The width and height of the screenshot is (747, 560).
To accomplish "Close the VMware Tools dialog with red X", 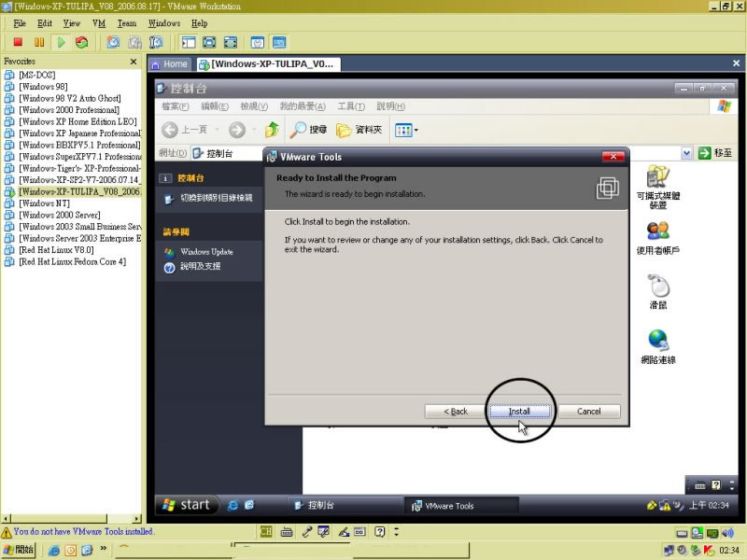I will click(613, 157).
